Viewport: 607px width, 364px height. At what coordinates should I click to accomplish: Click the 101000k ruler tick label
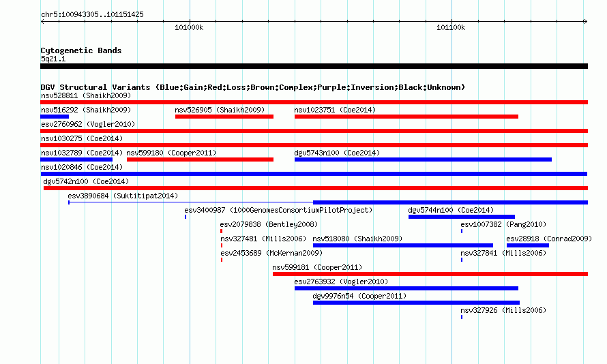tap(189, 27)
